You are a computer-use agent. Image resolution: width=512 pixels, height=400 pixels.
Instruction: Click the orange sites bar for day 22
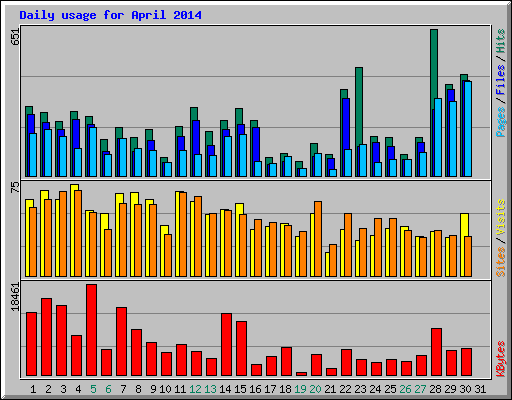click(348, 245)
